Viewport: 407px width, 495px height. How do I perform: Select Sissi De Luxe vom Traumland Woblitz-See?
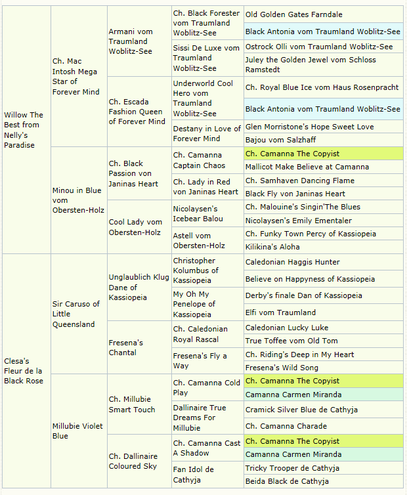click(206, 58)
